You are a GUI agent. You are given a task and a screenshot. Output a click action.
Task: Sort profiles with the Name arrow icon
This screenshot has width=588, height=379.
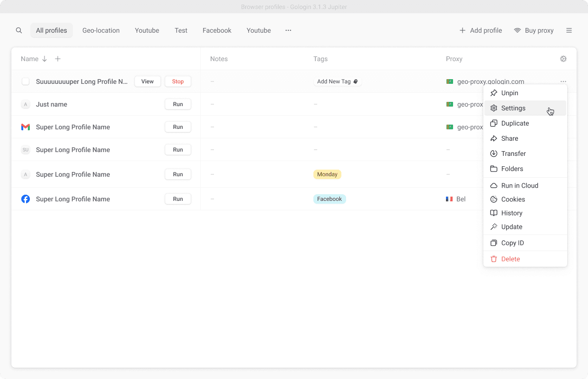tap(45, 59)
